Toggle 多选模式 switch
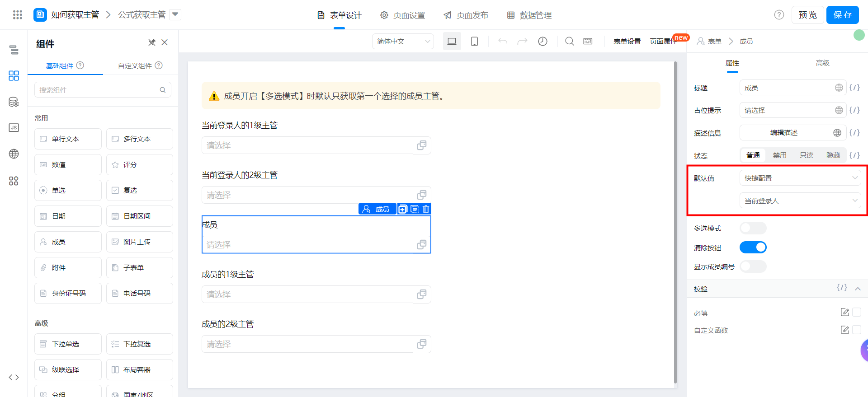The image size is (868, 397). [x=753, y=228]
